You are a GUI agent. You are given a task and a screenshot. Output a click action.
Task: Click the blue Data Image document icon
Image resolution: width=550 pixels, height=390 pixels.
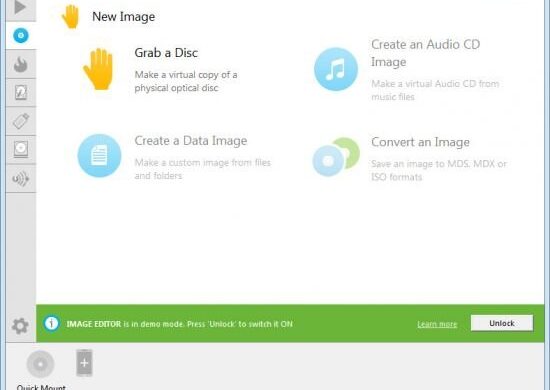[99, 155]
